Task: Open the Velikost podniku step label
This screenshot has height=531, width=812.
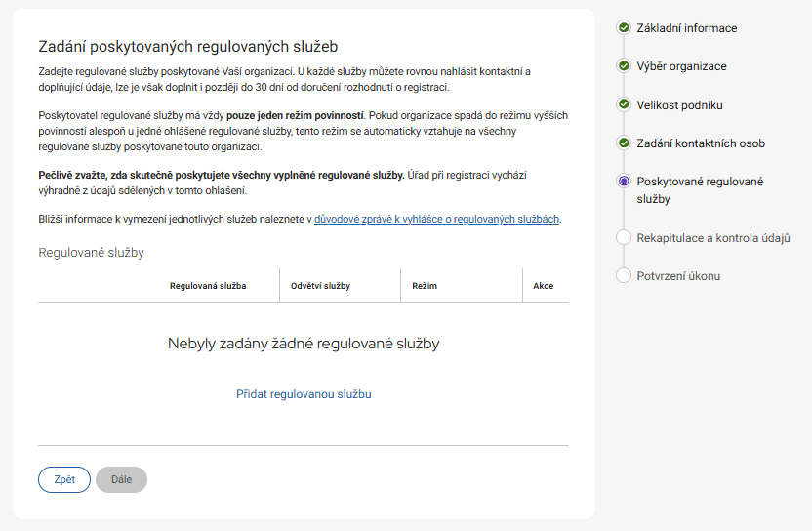Action: (679, 104)
